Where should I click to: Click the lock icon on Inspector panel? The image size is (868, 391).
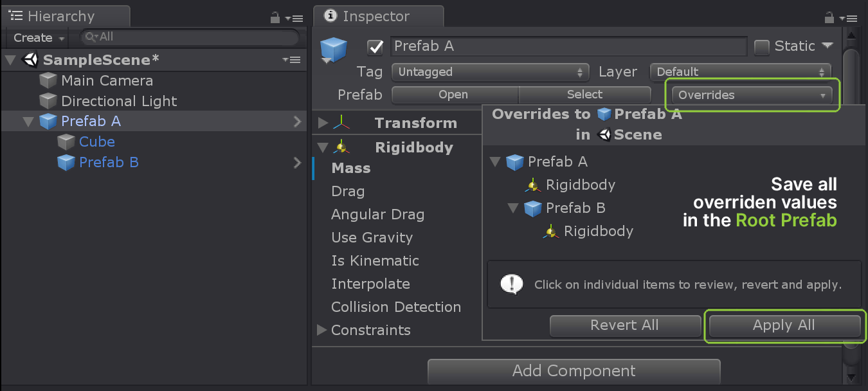tap(828, 19)
